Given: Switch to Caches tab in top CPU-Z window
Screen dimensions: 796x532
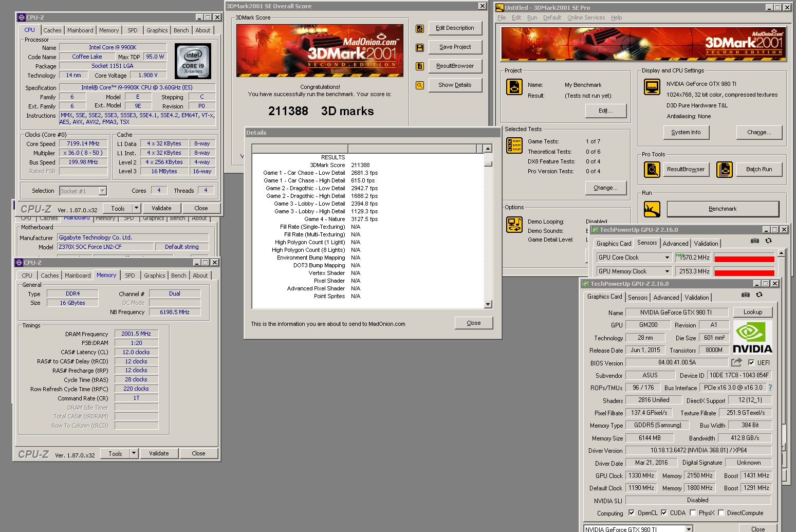Looking at the screenshot, I should (52, 30).
